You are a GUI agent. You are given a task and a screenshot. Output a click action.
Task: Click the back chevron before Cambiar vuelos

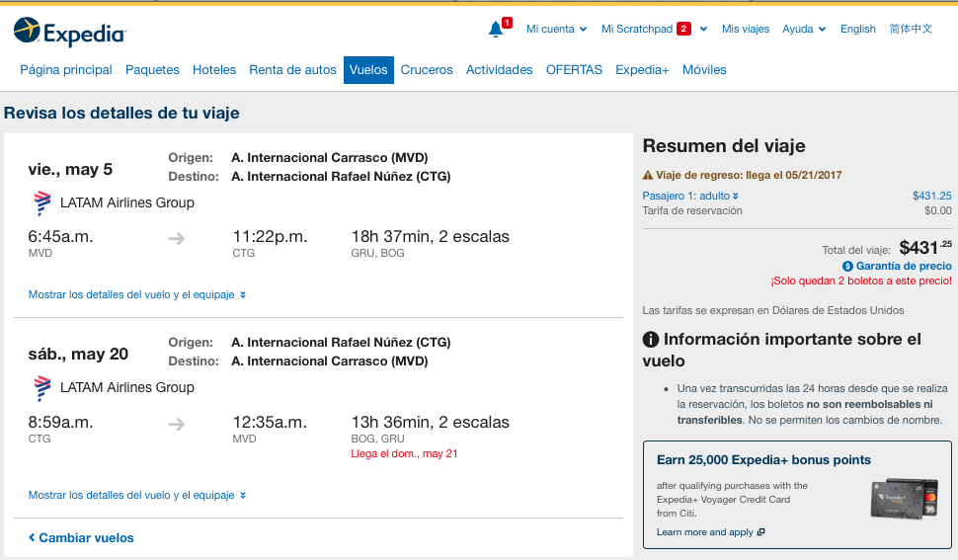[32, 537]
